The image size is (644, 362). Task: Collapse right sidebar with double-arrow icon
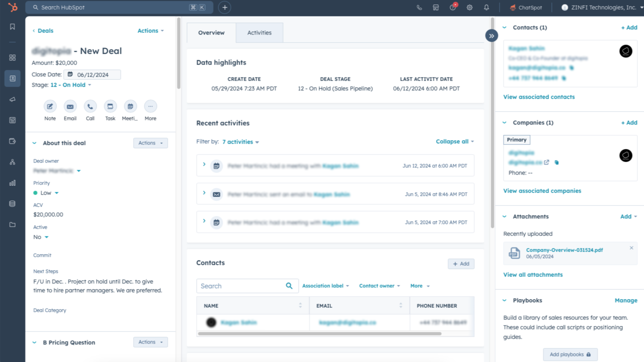click(491, 36)
